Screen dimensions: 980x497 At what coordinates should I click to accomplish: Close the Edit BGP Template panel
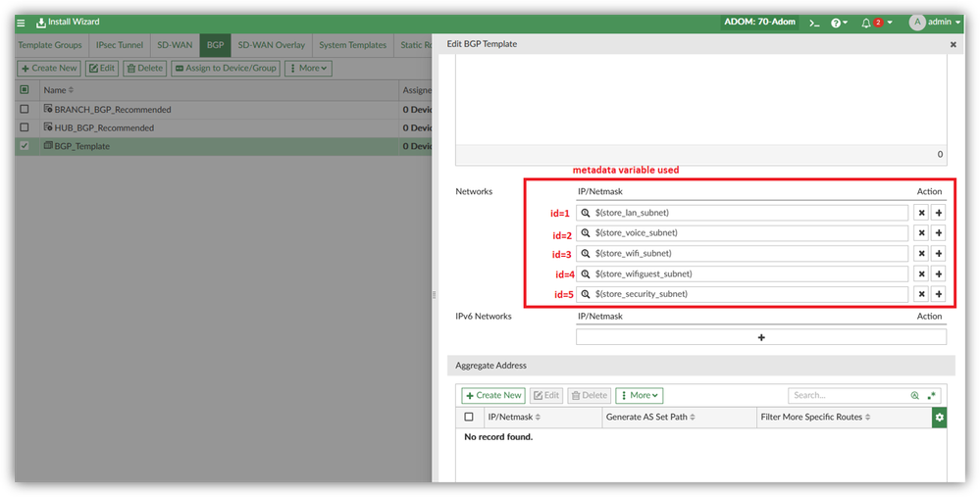(x=954, y=45)
